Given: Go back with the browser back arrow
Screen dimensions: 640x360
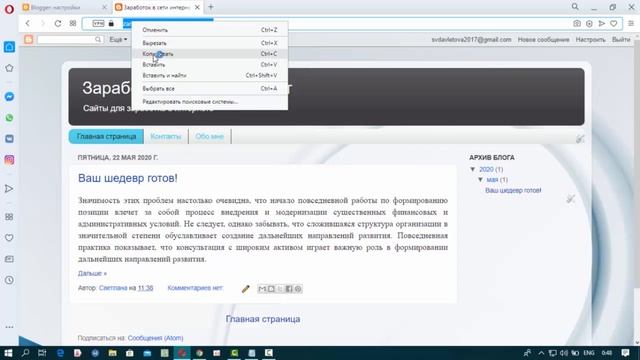Looking at the screenshot, I should click(27, 24).
